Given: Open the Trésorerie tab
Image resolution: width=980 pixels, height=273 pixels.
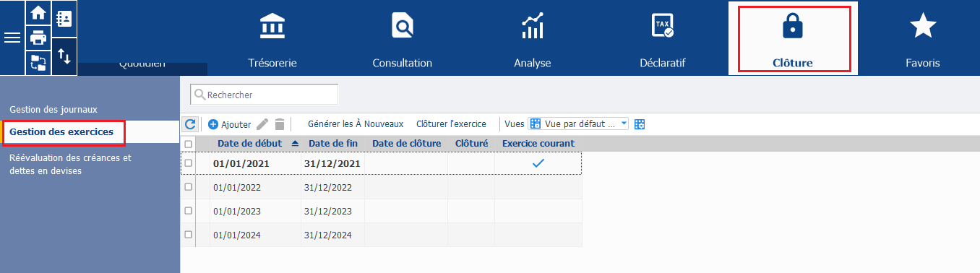Looking at the screenshot, I should 272,38.
